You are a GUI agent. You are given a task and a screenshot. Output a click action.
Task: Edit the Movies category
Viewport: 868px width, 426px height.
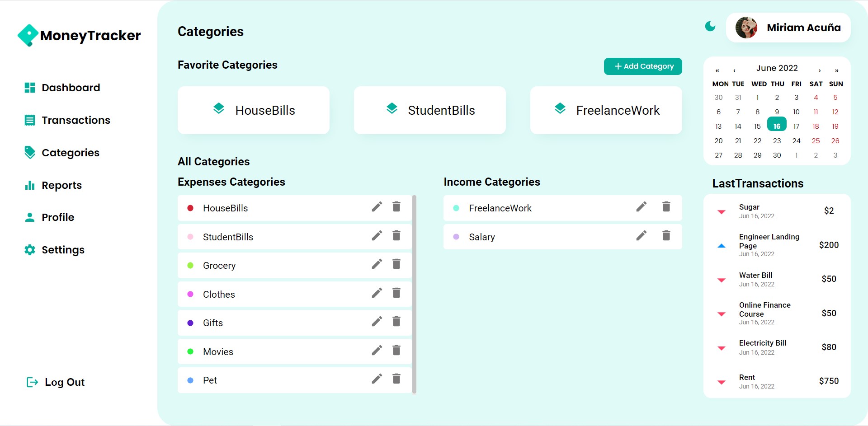[377, 351]
